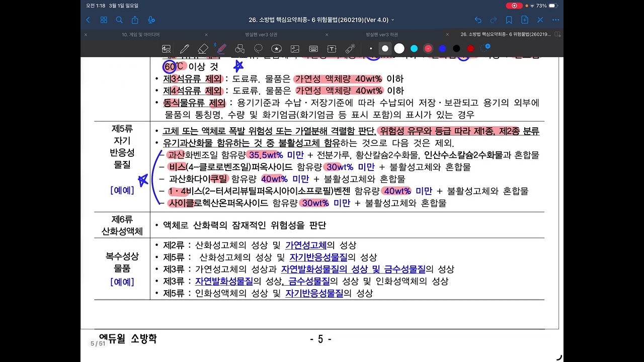The height and width of the screenshot is (362, 644).
Task: Tap the 에듀윌 소방학 footer text
Action: click(128, 339)
